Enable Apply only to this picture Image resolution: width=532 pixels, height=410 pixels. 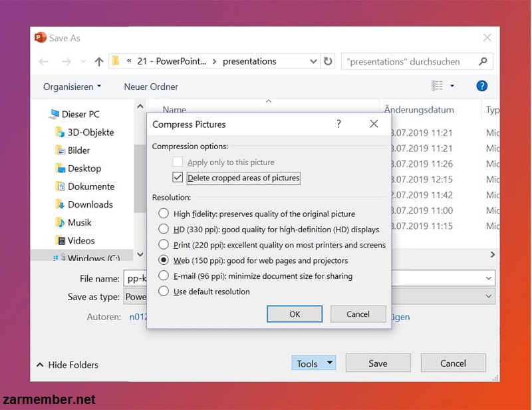click(178, 162)
